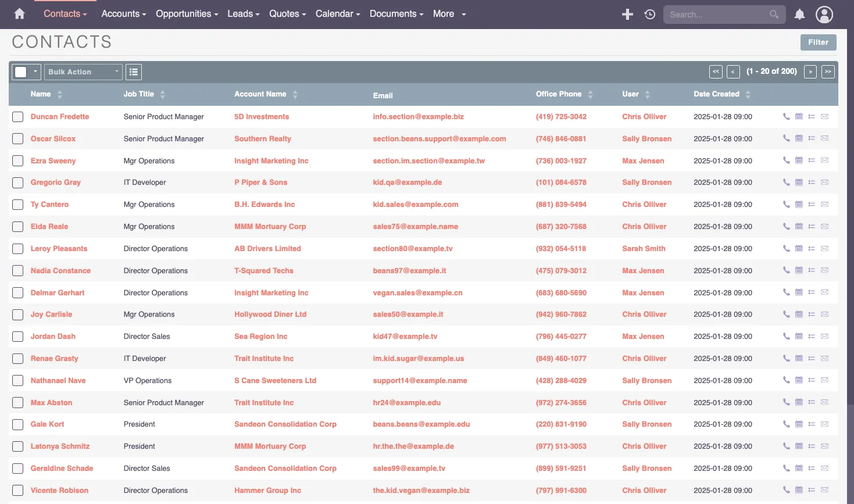Check the box beside Ezra Sweeny
Screen dimensions: 854x504
pyautogui.click(x=18, y=161)
